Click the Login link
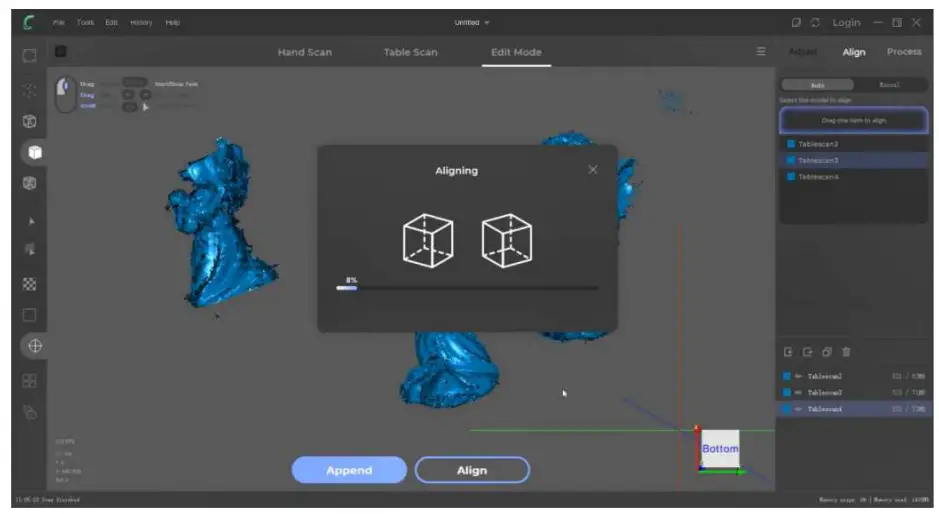Image resolution: width=939 pixels, height=514 pixels. 846,23
